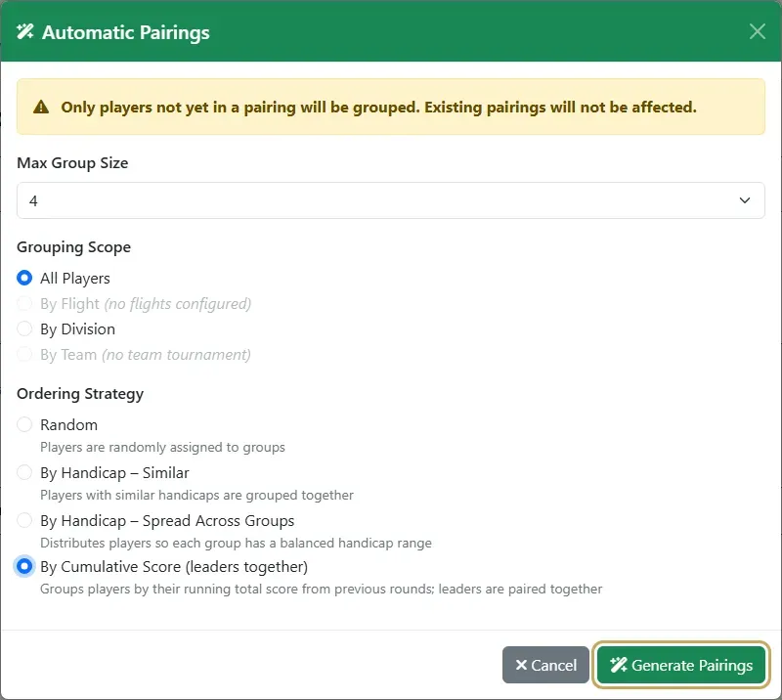
Task: Click the Ordering Strategy heading
Action: [80, 394]
